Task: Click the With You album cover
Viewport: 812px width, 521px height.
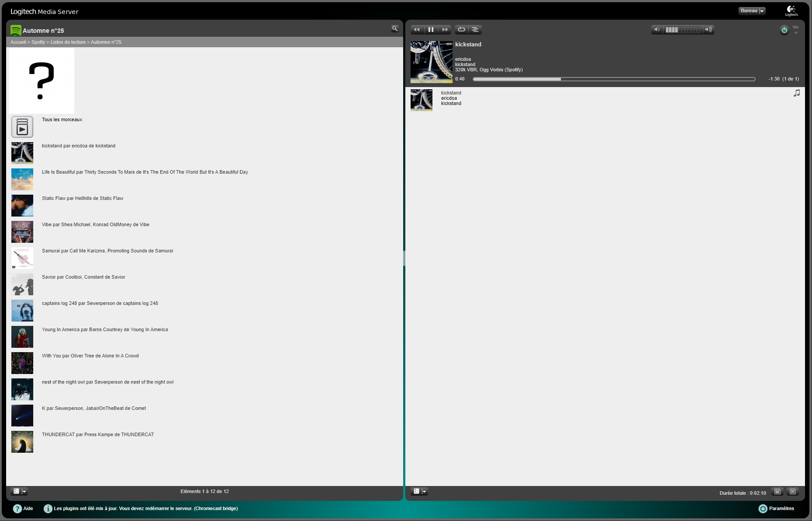Action: (22, 363)
